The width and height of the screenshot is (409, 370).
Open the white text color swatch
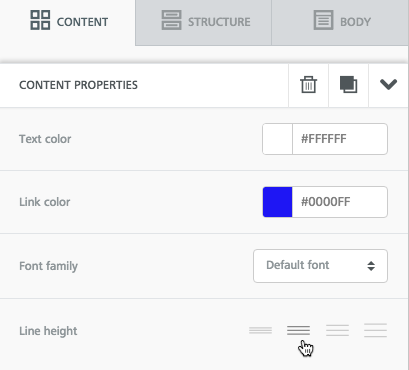(x=277, y=139)
